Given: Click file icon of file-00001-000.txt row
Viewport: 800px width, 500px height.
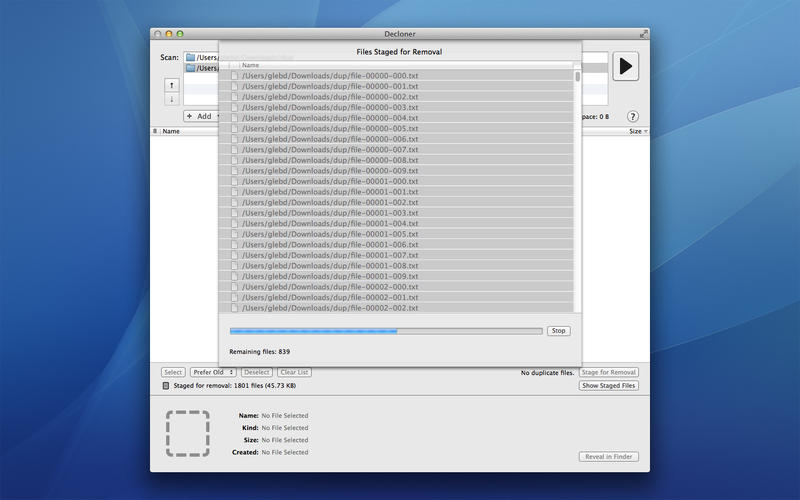Looking at the screenshot, I should click(235, 181).
